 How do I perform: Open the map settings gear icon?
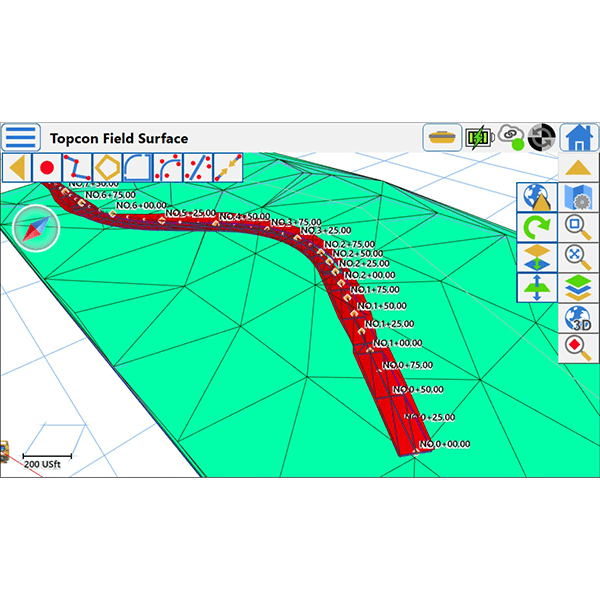(x=578, y=197)
